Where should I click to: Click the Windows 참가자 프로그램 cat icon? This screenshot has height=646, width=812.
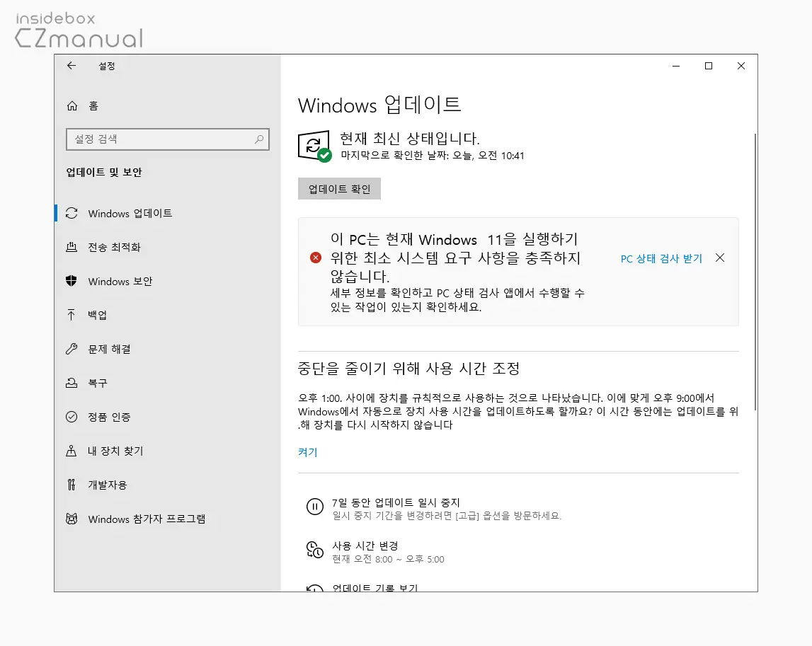72,519
